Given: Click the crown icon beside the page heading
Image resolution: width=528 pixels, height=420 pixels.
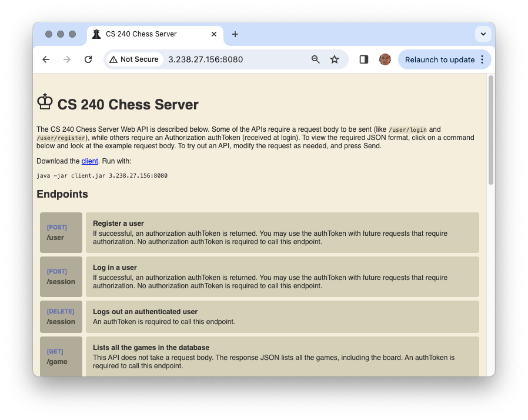Looking at the screenshot, I should pyautogui.click(x=45, y=102).
